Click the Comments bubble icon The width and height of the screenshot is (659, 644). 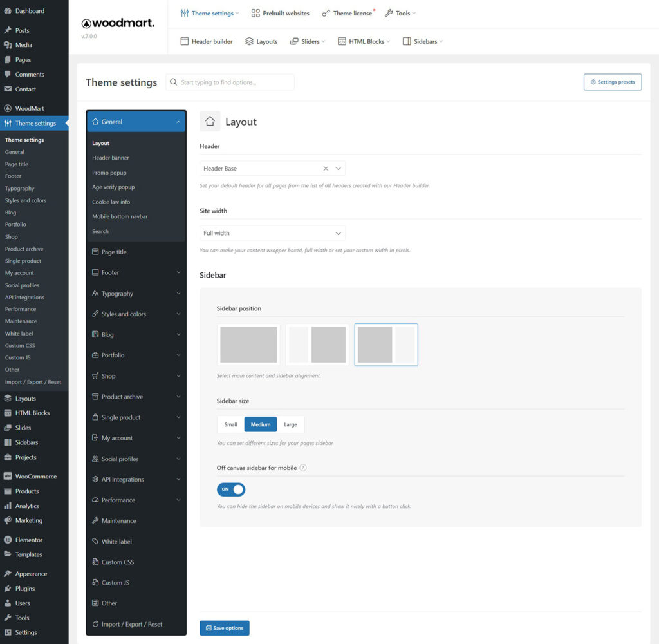tap(8, 75)
